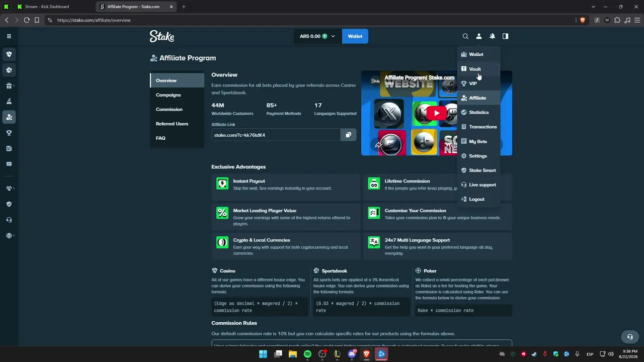Open the notifications bell in header

(492, 36)
